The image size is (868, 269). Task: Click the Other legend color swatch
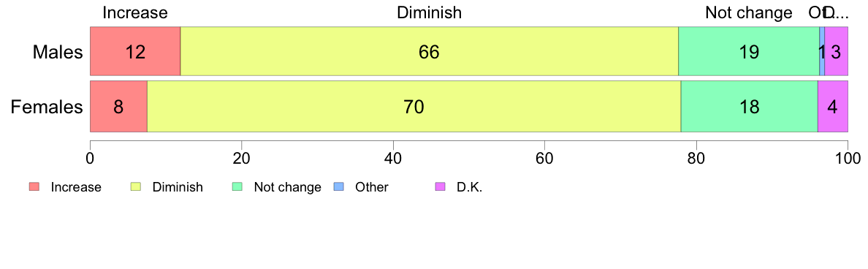pyautogui.click(x=339, y=187)
